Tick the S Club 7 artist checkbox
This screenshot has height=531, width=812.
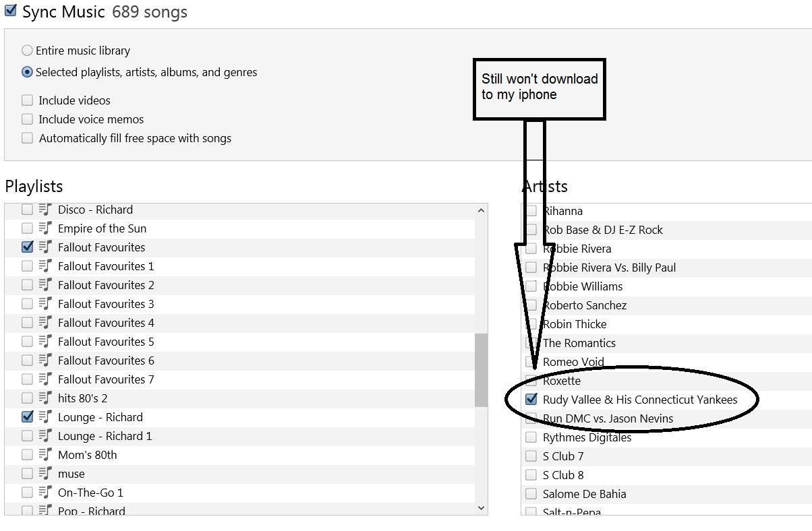[x=531, y=456]
